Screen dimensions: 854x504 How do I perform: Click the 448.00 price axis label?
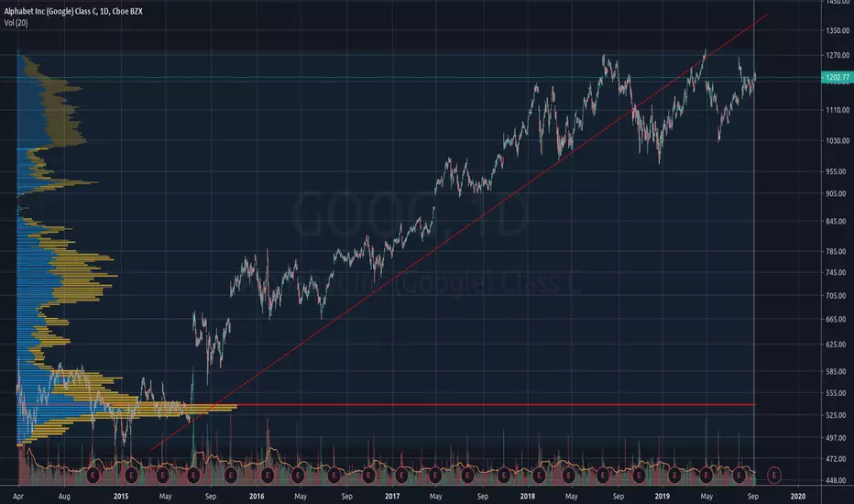pos(838,480)
